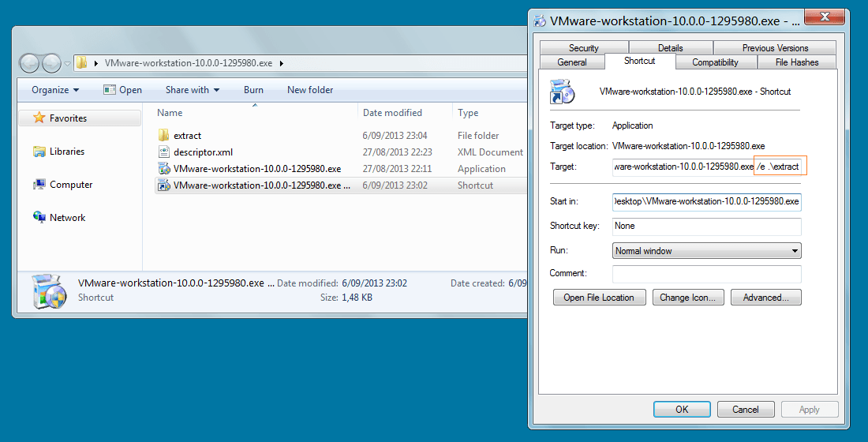Open the Security tab
This screenshot has height=442, width=868.
(583, 48)
